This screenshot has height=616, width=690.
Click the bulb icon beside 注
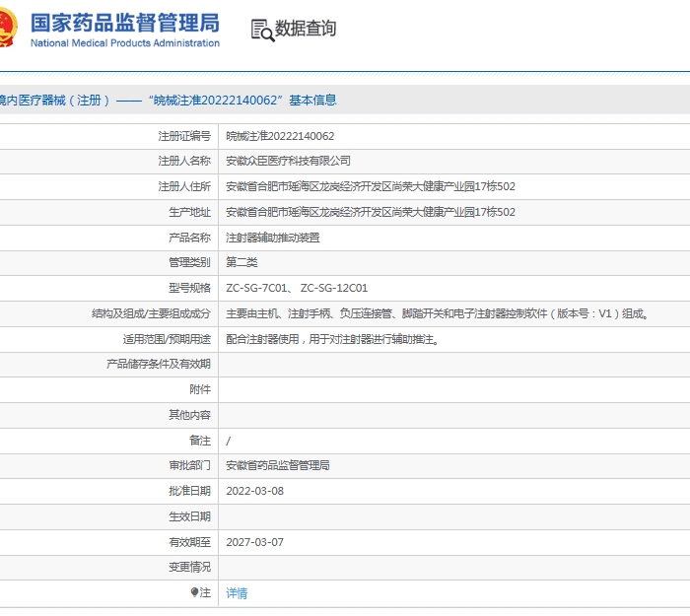(194, 592)
